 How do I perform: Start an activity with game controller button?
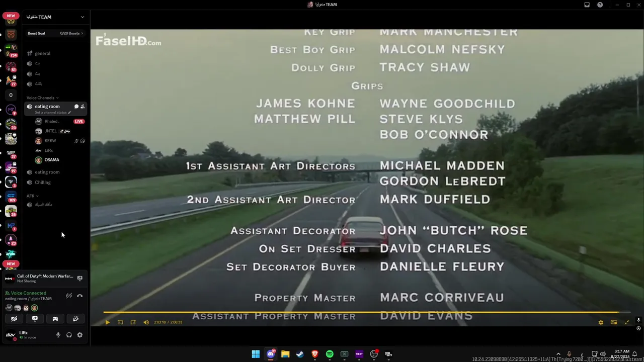55,319
